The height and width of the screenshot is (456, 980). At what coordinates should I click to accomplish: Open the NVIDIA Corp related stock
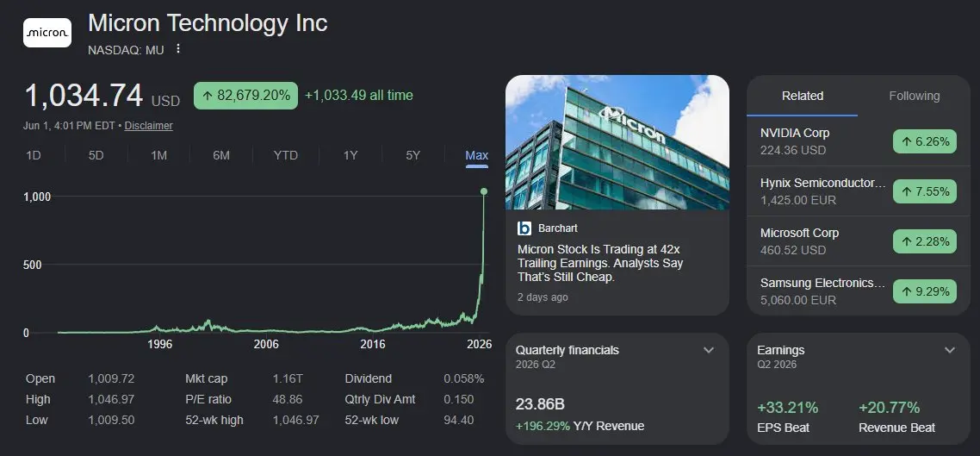pyautogui.click(x=795, y=133)
